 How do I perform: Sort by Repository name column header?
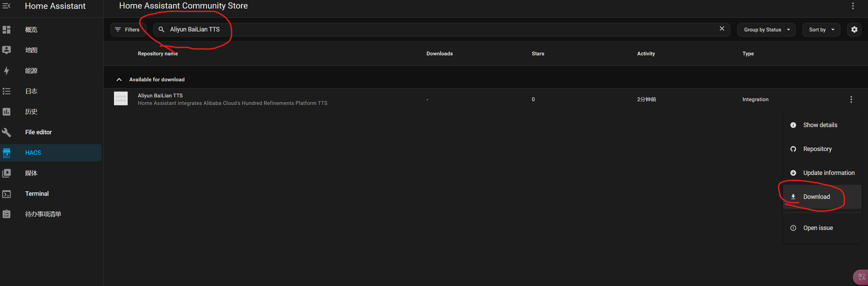[158, 54]
